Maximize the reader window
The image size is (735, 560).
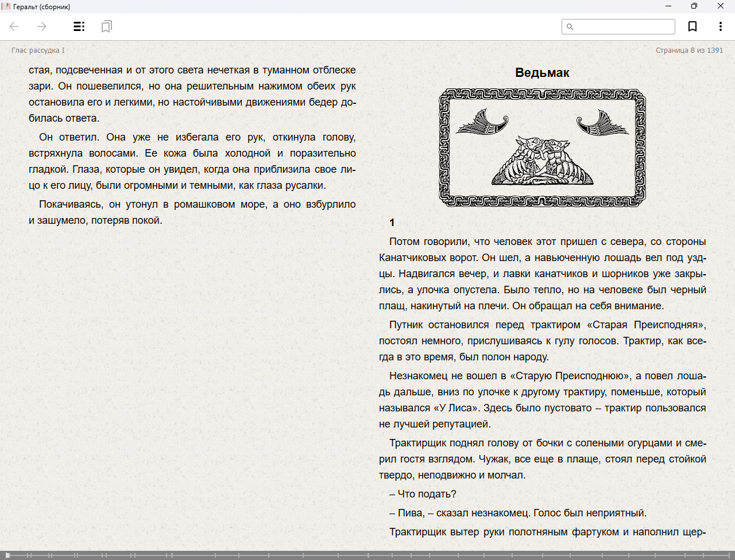(694, 6)
